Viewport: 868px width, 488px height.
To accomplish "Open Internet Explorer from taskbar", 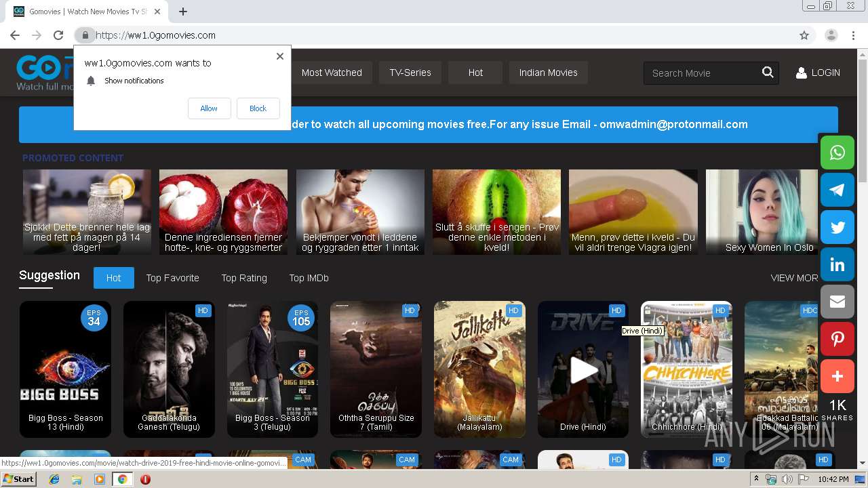I will (x=54, y=479).
